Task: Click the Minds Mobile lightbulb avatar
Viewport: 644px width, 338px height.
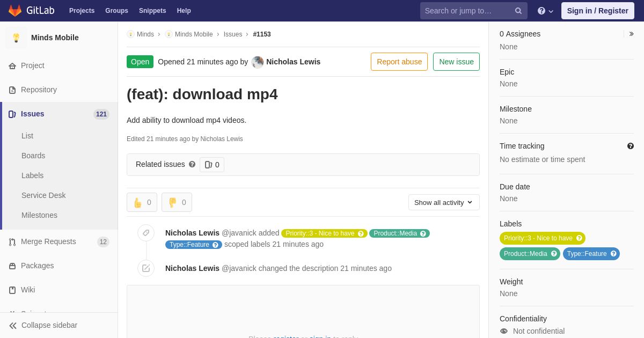Action: pos(16,38)
